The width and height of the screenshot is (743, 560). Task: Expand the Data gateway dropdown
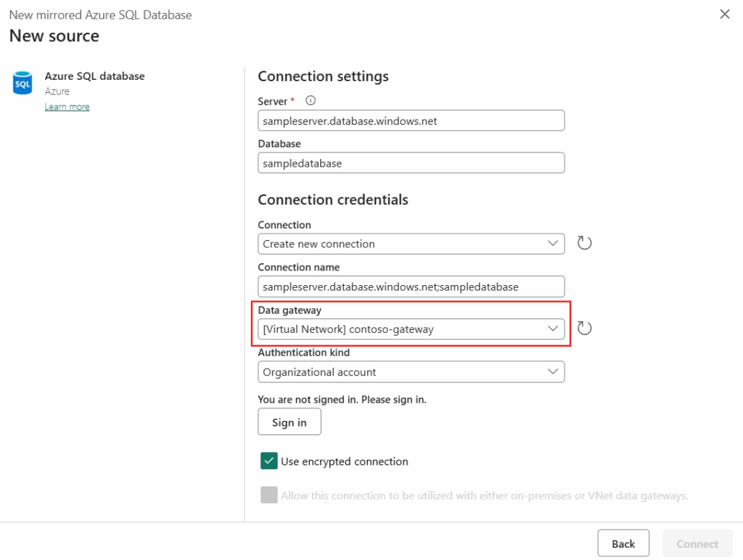point(411,329)
